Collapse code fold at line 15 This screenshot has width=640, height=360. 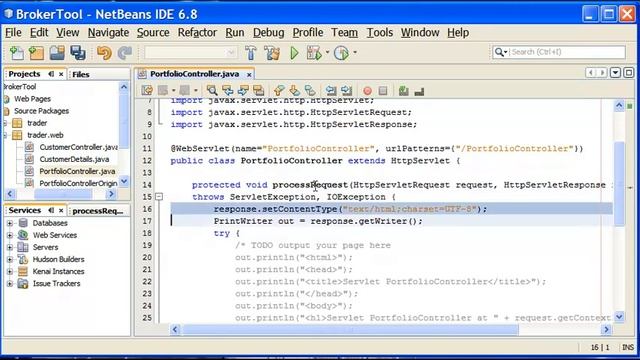[x=159, y=197]
